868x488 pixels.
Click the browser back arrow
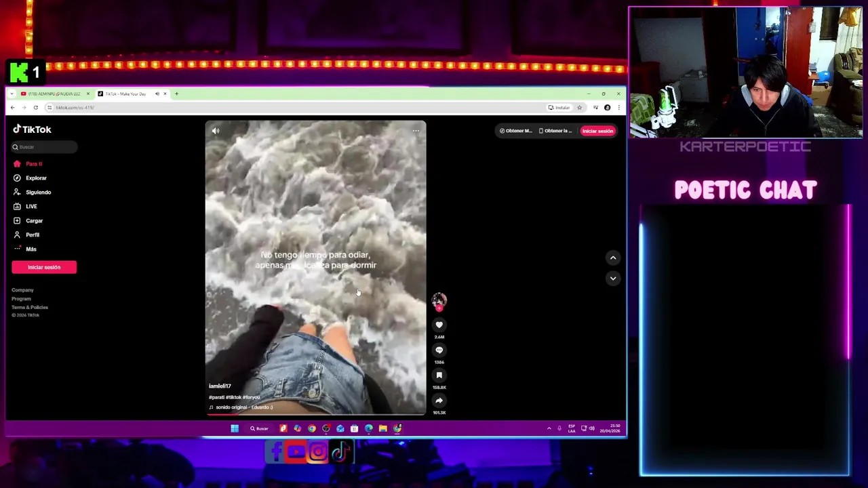pos(12,108)
